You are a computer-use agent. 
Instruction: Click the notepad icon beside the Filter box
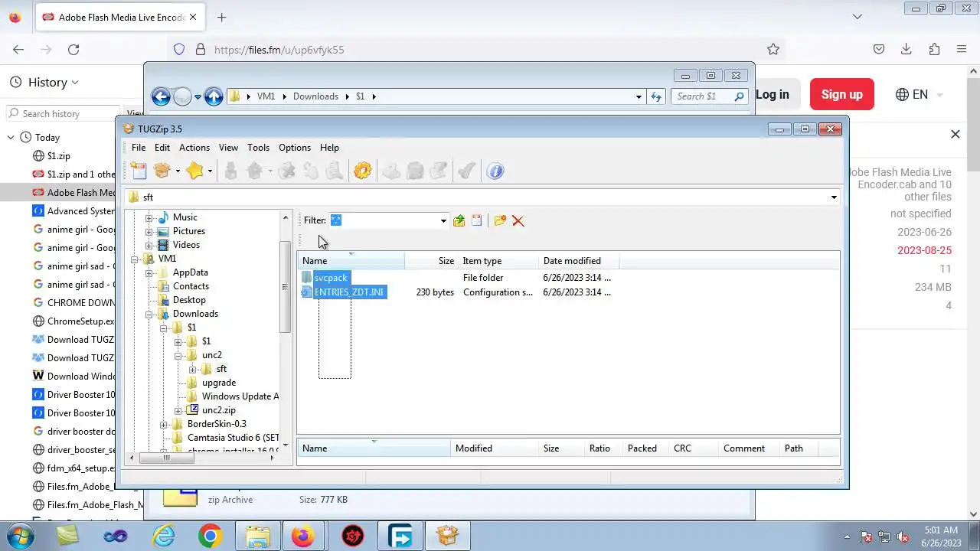coord(477,220)
